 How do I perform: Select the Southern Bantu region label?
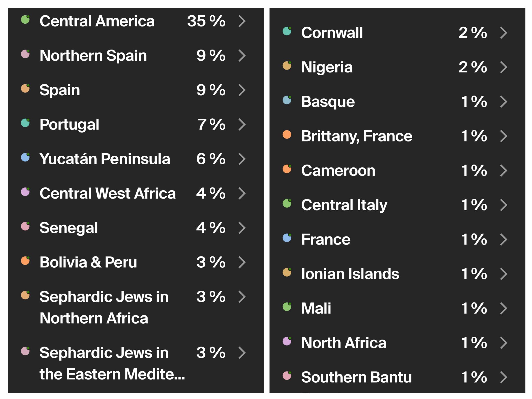point(356,377)
